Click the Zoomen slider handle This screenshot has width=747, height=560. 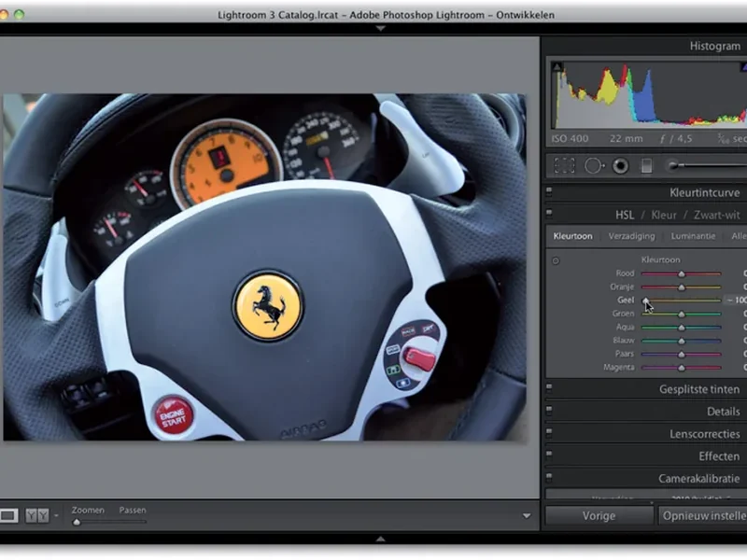point(77,522)
